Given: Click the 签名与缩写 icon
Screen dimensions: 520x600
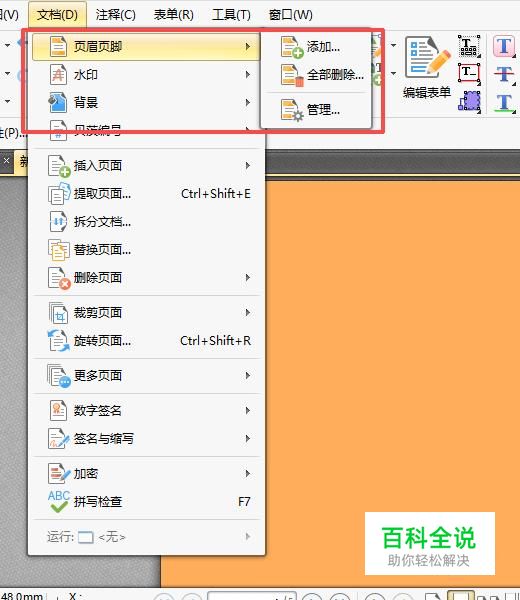Looking at the screenshot, I should click(x=58, y=439).
